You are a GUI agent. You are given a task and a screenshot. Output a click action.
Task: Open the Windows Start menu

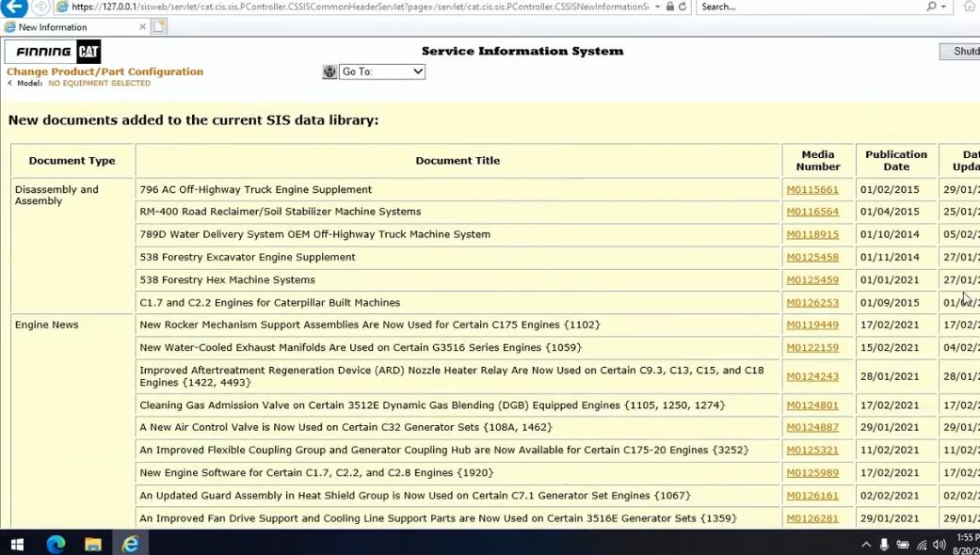click(17, 545)
